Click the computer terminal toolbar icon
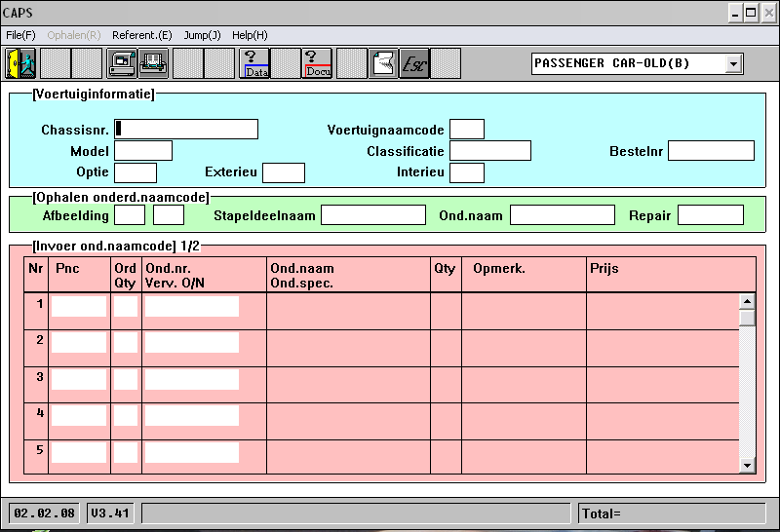The width and height of the screenshot is (780, 532). pos(121,63)
